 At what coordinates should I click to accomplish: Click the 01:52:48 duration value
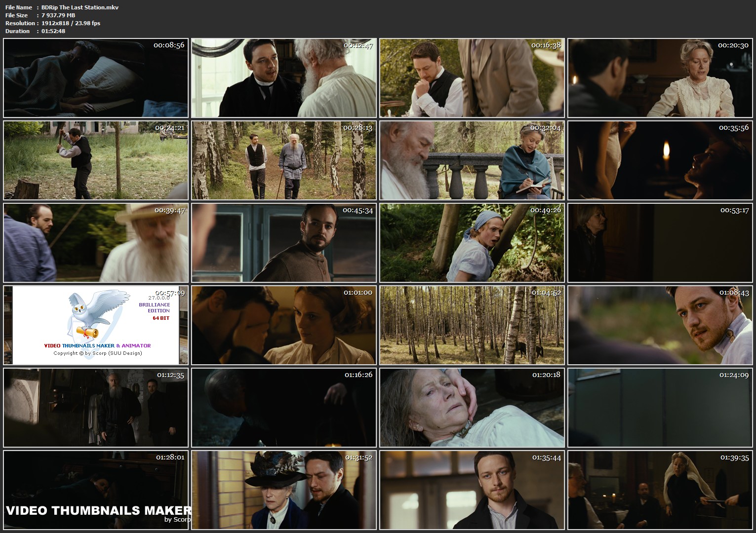(53, 31)
